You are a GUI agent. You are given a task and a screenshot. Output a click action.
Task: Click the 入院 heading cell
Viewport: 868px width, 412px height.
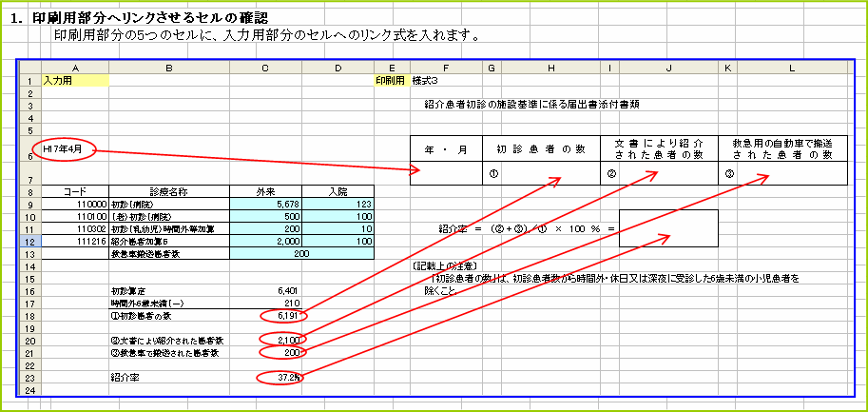pos(338,191)
